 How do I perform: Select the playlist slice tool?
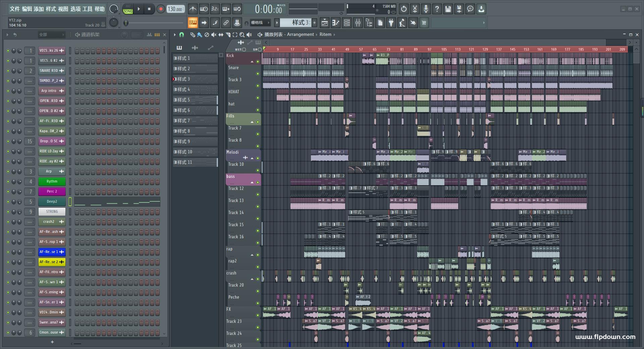(228, 35)
